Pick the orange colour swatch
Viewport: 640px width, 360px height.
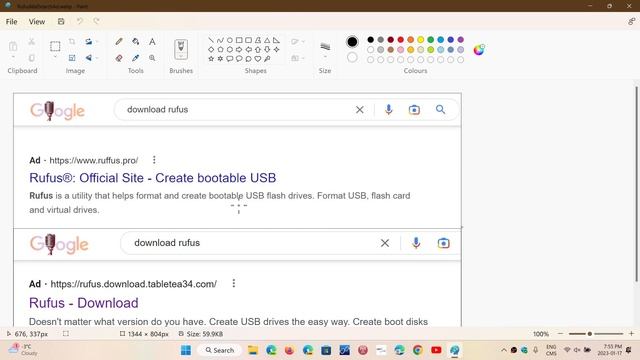point(411,40)
